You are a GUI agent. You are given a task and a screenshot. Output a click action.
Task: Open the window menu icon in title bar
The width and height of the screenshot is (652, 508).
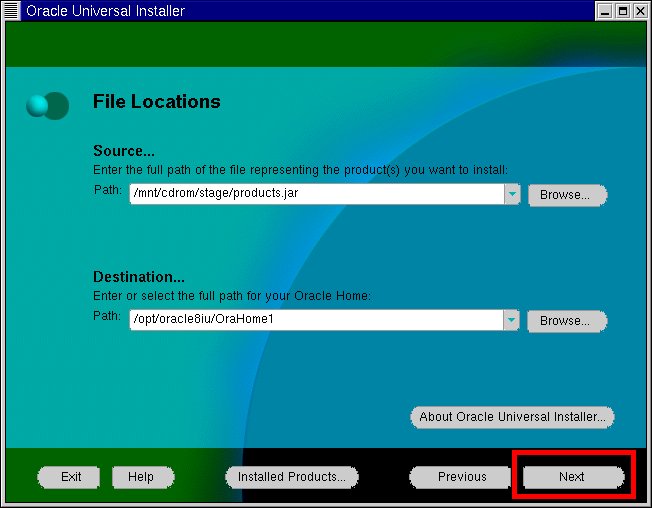[11, 10]
